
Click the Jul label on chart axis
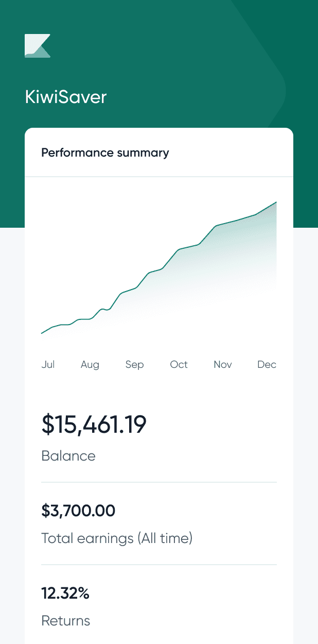tap(48, 364)
